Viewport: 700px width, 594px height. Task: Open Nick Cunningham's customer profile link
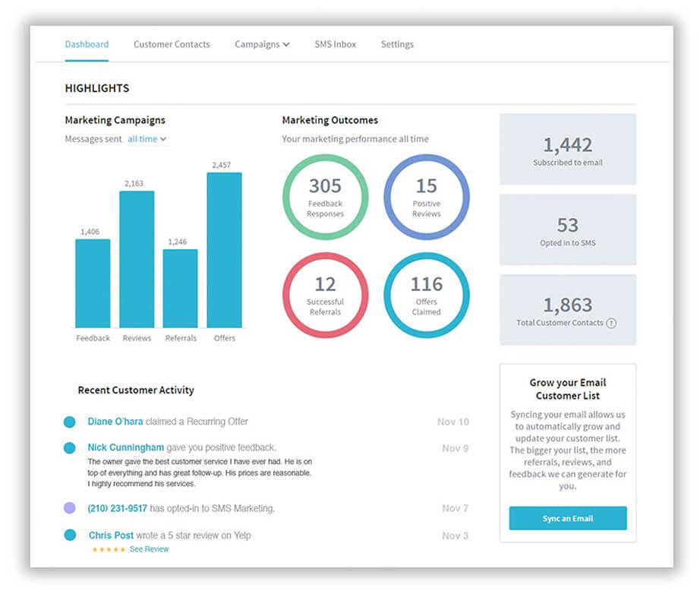point(125,447)
